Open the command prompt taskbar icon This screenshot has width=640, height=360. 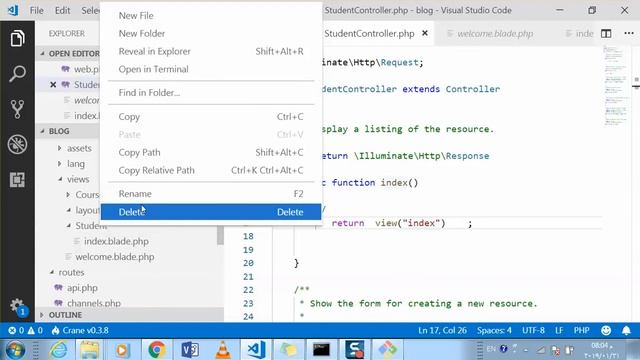point(321,350)
